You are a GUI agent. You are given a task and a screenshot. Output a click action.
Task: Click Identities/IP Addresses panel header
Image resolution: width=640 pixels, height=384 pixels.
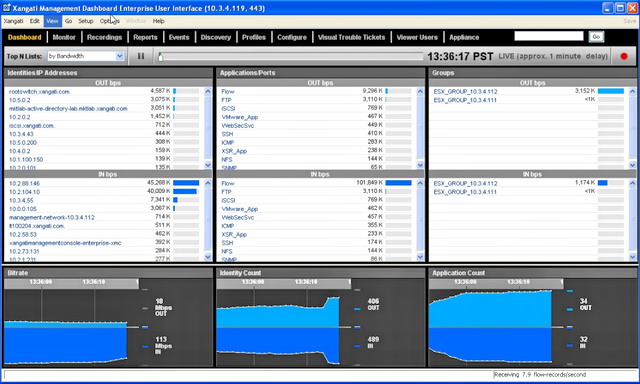tap(109, 73)
